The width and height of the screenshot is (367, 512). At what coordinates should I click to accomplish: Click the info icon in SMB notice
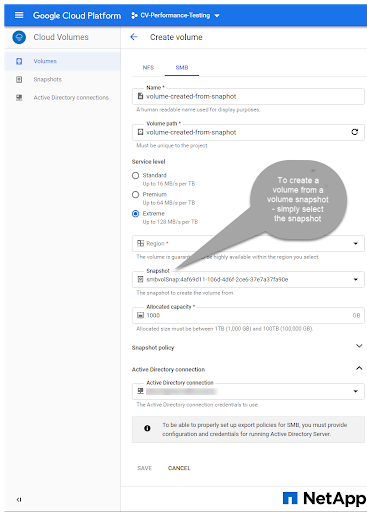pos(147,428)
